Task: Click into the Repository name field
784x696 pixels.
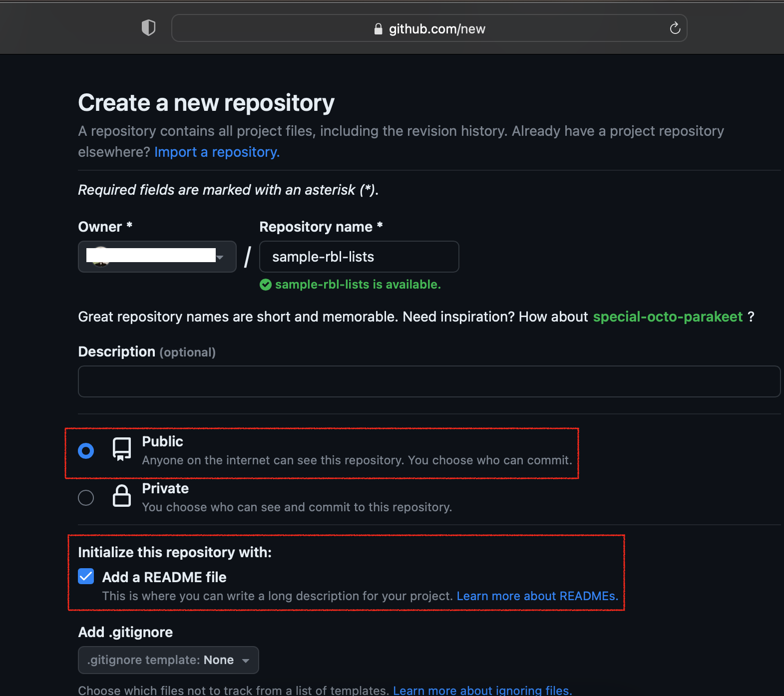Action: (359, 257)
